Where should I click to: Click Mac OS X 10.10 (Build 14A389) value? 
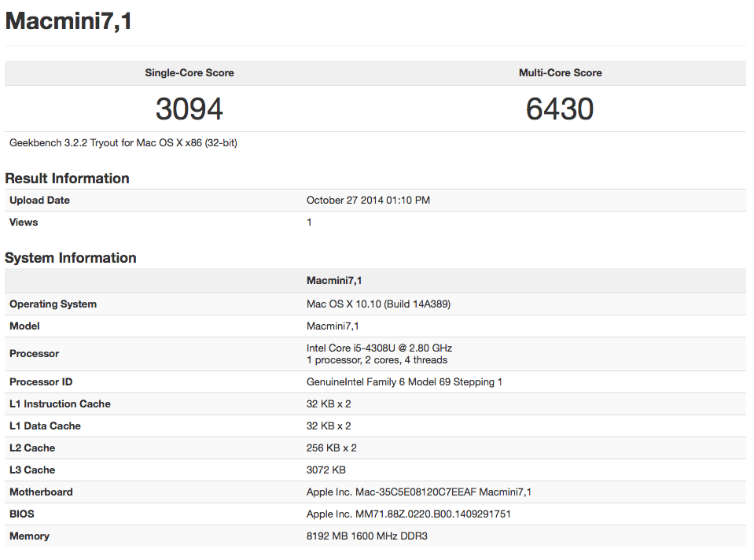pyautogui.click(x=378, y=304)
